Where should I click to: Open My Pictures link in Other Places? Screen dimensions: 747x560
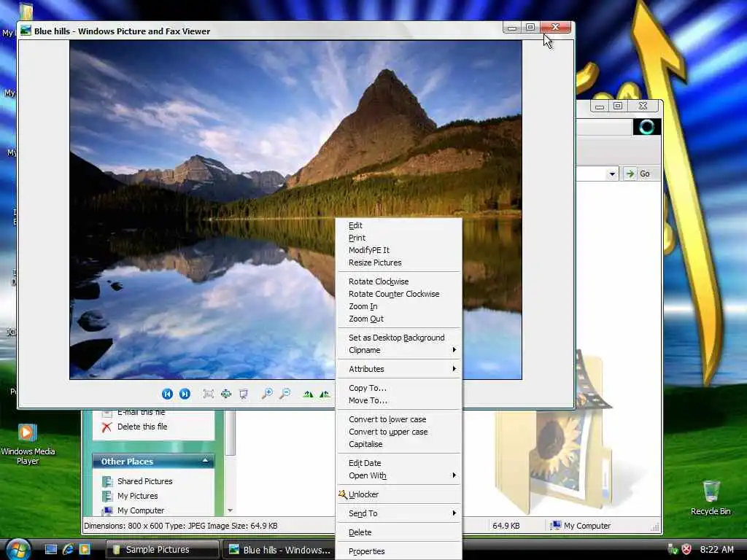click(138, 496)
